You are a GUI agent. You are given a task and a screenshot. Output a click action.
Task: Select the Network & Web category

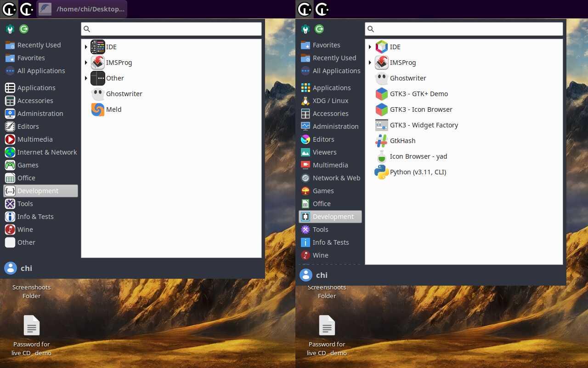tap(330, 178)
